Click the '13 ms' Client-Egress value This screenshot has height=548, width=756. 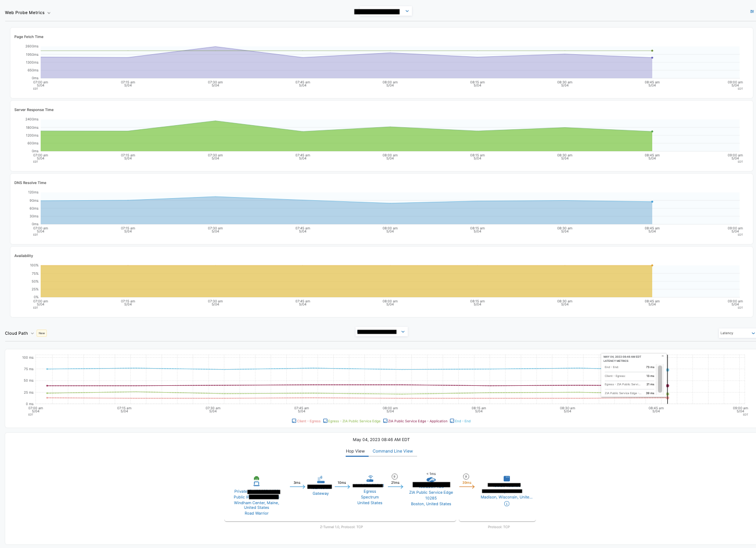click(650, 376)
